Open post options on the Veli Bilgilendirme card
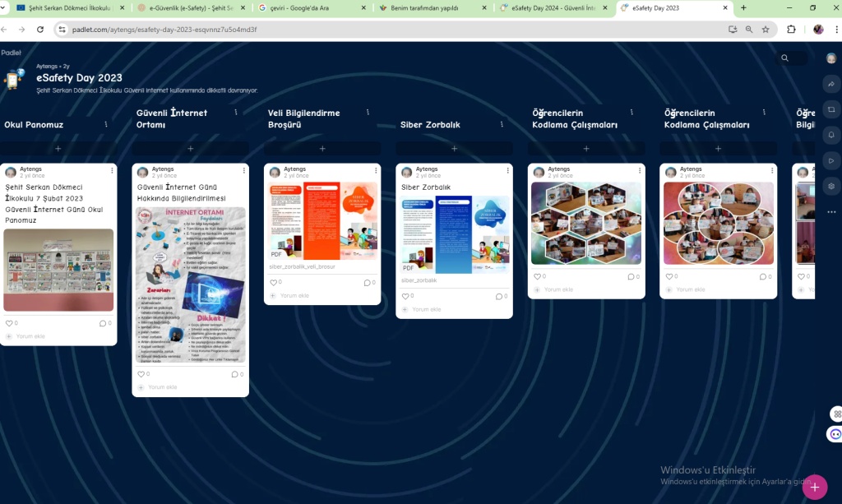The height and width of the screenshot is (504, 842). [x=376, y=170]
